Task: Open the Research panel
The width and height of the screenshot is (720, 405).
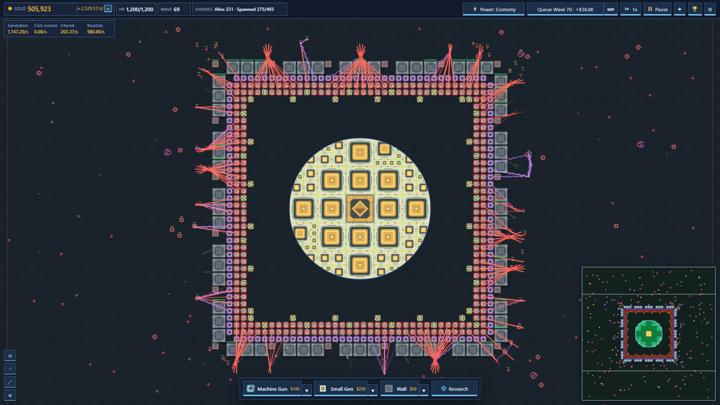Action: [455, 389]
